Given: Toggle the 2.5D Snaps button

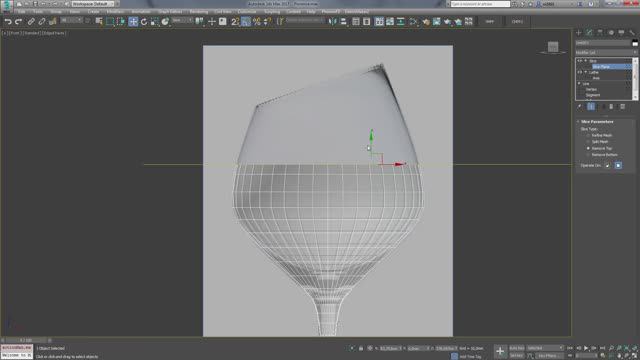Looking at the screenshot, I should coord(235,22).
